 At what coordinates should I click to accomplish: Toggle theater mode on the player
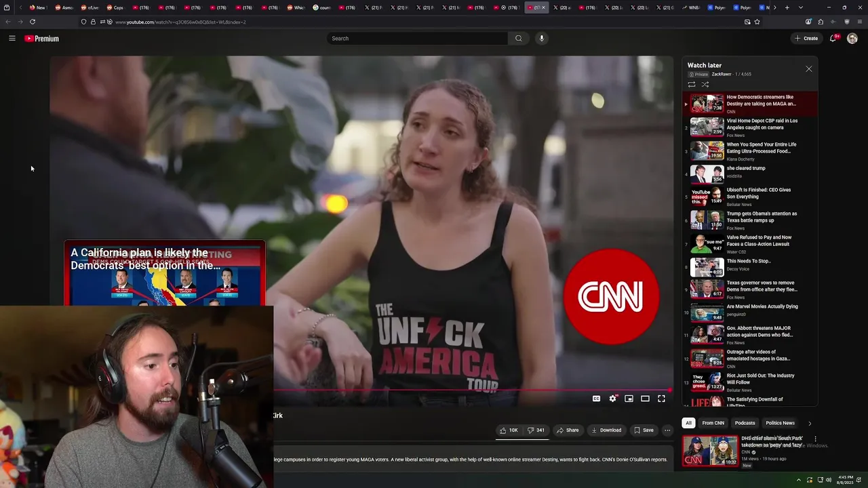tap(645, 399)
